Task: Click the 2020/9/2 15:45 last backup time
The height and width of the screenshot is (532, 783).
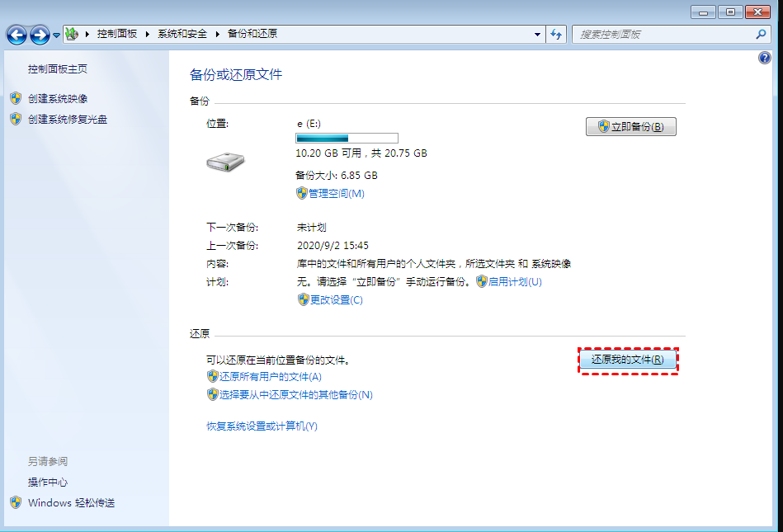Action: click(333, 246)
